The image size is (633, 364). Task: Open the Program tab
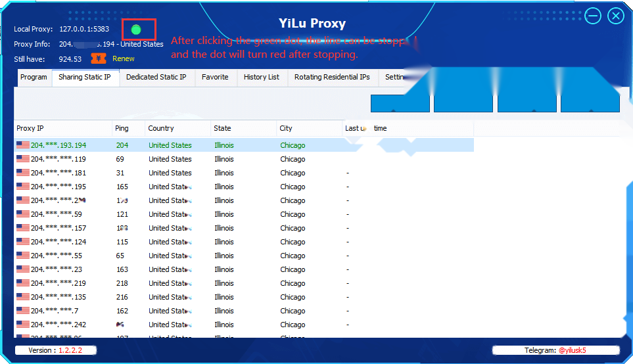tap(34, 78)
